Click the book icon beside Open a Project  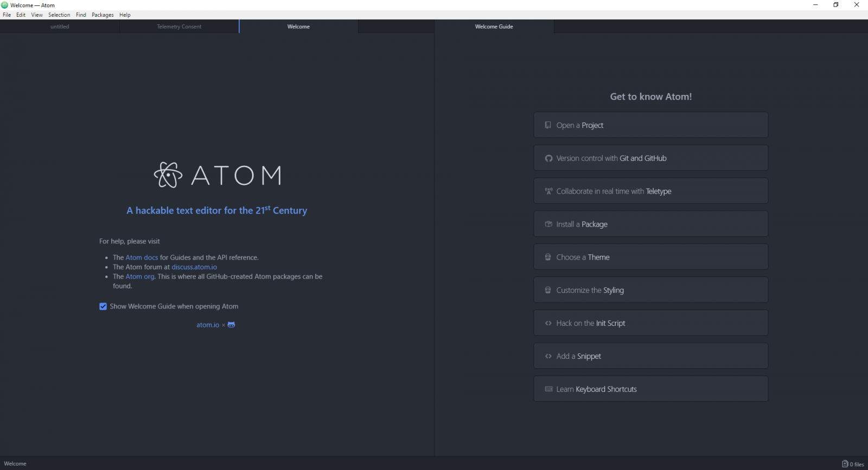(x=548, y=125)
